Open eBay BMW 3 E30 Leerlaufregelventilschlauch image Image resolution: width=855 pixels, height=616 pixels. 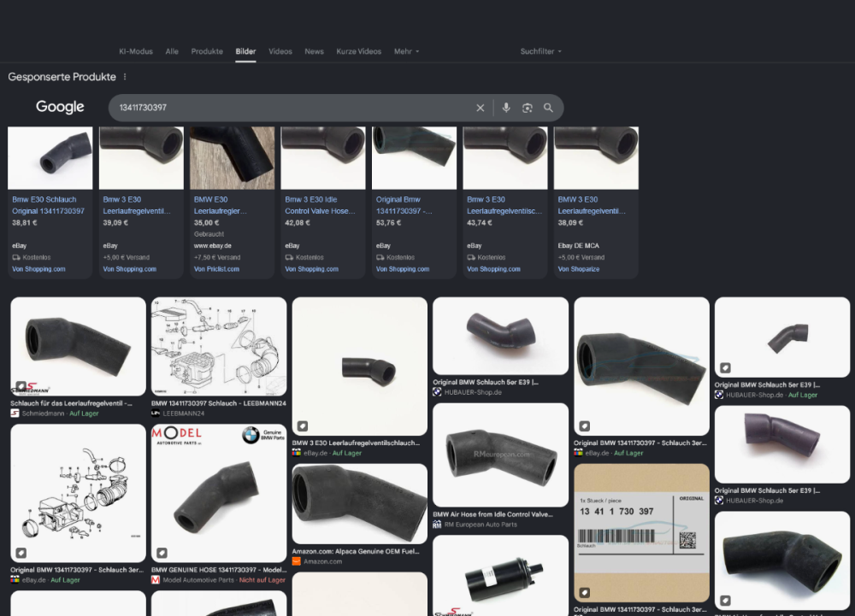tap(359, 366)
